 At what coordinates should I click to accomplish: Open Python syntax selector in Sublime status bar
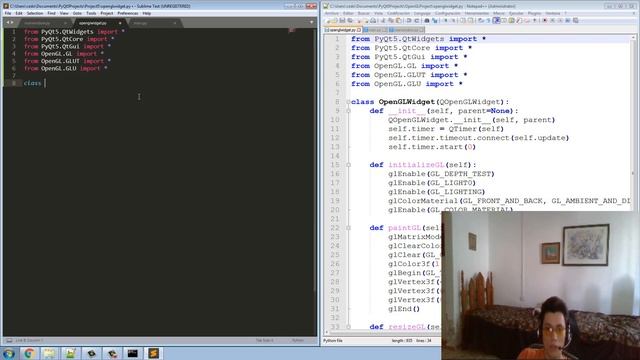298,340
